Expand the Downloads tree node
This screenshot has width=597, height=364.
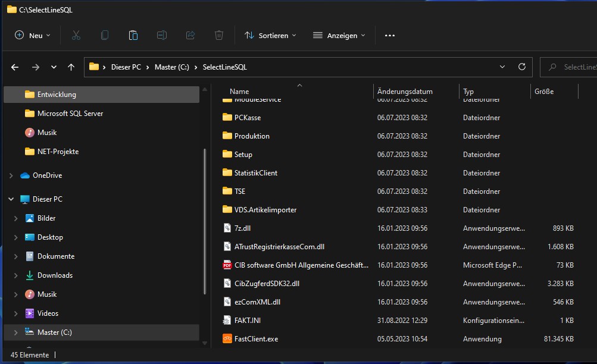(x=15, y=275)
